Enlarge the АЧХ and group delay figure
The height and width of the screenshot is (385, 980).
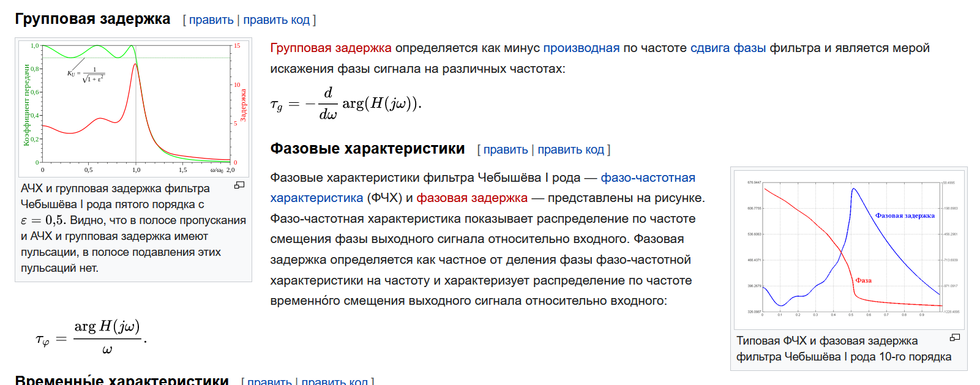click(x=239, y=185)
